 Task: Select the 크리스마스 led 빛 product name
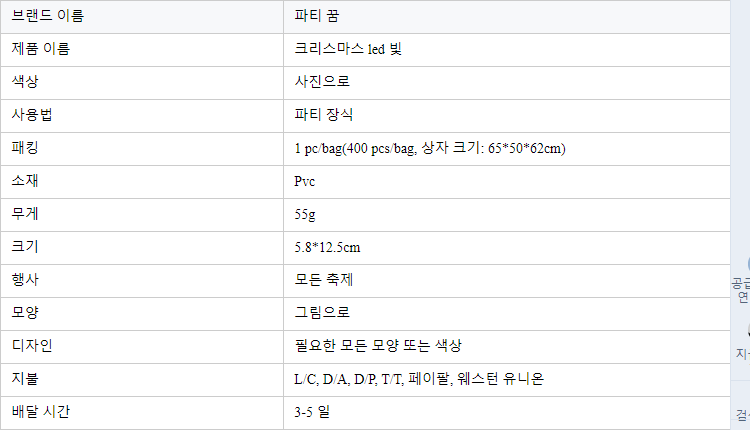[348, 50]
